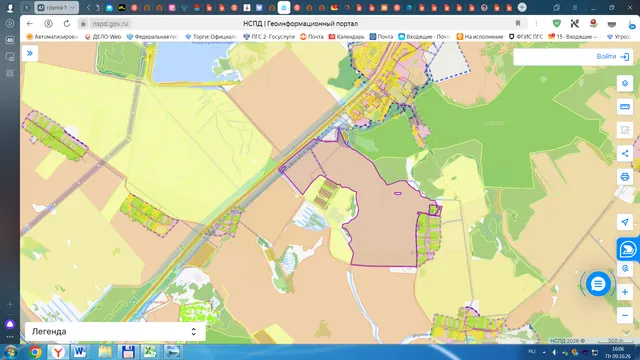Open the Федеральная гос bookmark
The height and width of the screenshot is (360, 640).
coord(153,37)
